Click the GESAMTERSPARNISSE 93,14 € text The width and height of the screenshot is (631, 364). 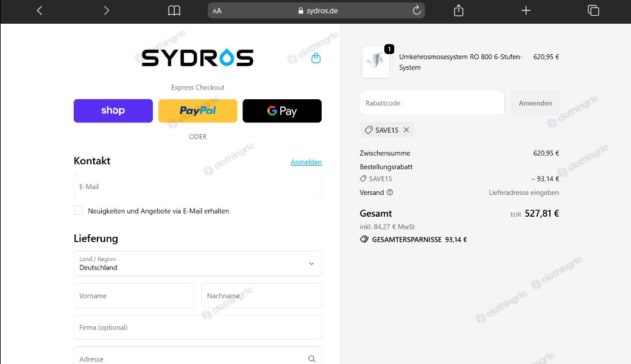pyautogui.click(x=419, y=239)
